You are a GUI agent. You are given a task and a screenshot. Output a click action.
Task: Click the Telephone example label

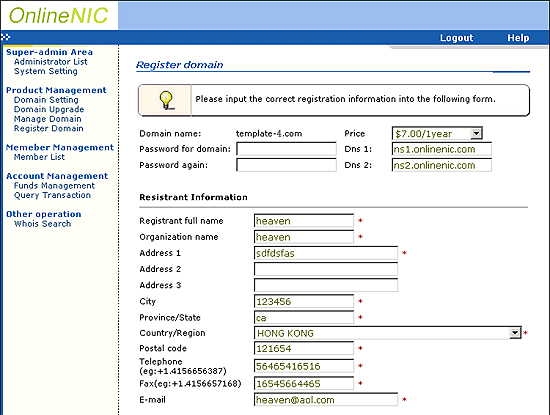(183, 366)
